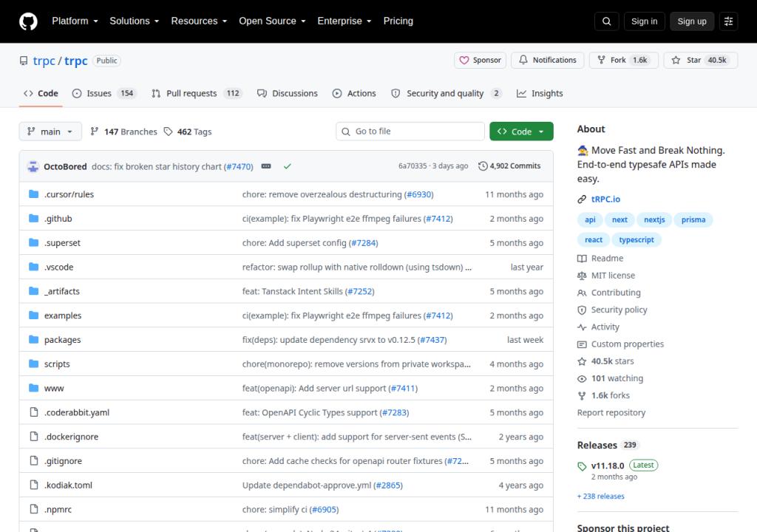Open the Releases 239 heading

coord(607,445)
